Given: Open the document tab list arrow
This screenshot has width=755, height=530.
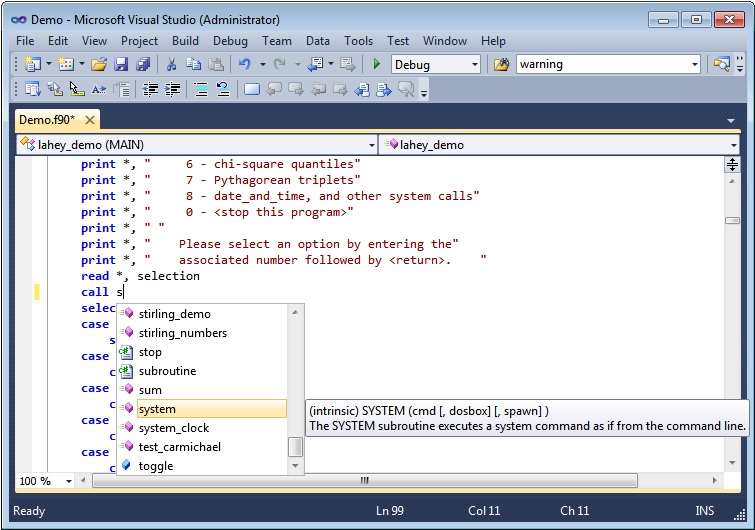Looking at the screenshot, I should tap(731, 120).
